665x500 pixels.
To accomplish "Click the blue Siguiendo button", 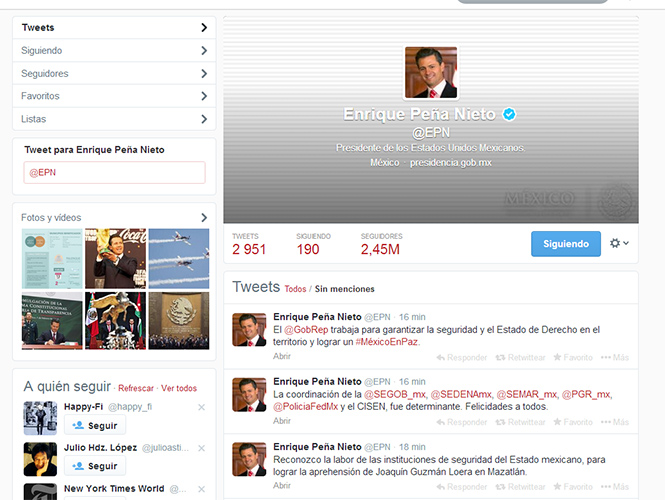I will (x=566, y=244).
